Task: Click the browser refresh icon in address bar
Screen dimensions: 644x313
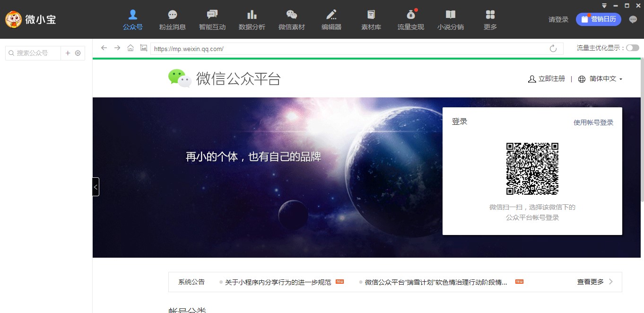Action: click(x=553, y=48)
